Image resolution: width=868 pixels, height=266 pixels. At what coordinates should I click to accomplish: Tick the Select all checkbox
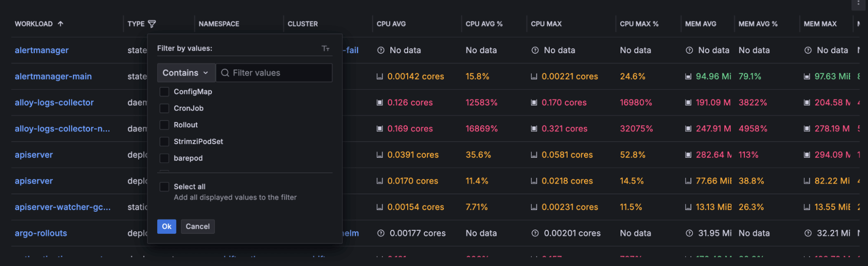pos(164,187)
